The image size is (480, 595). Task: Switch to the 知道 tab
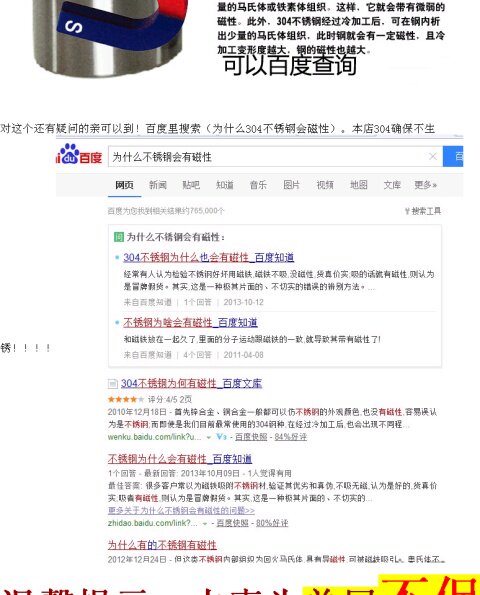click(225, 185)
